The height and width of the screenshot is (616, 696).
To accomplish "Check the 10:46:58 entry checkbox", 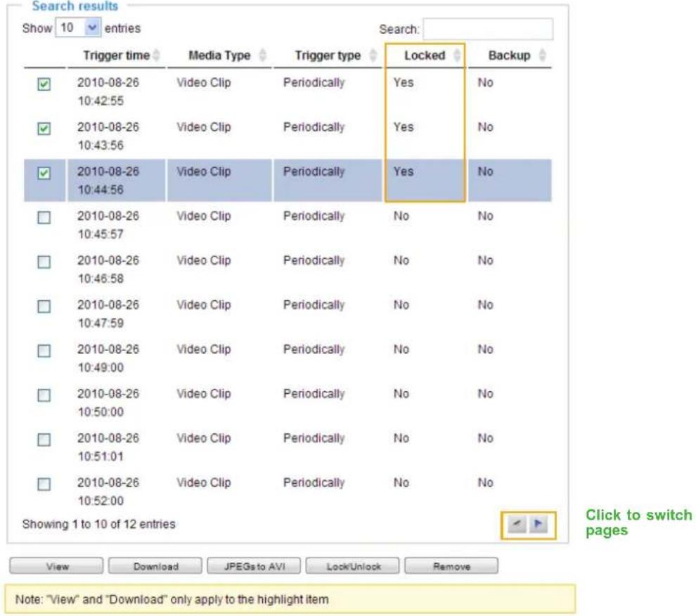I will tap(44, 262).
